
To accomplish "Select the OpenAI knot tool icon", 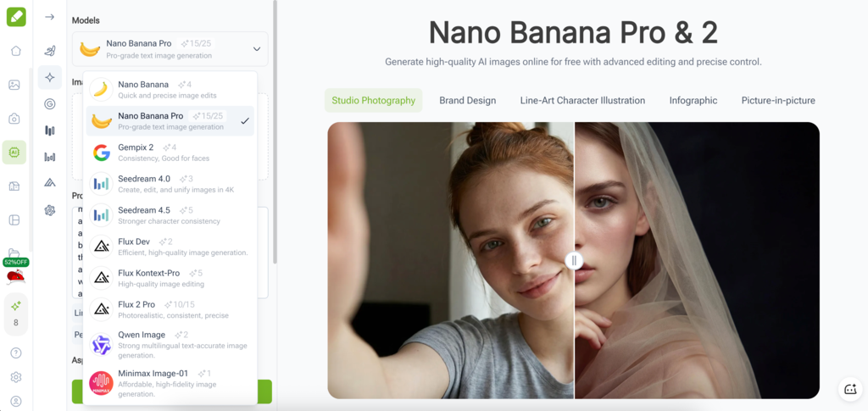I will [x=50, y=210].
